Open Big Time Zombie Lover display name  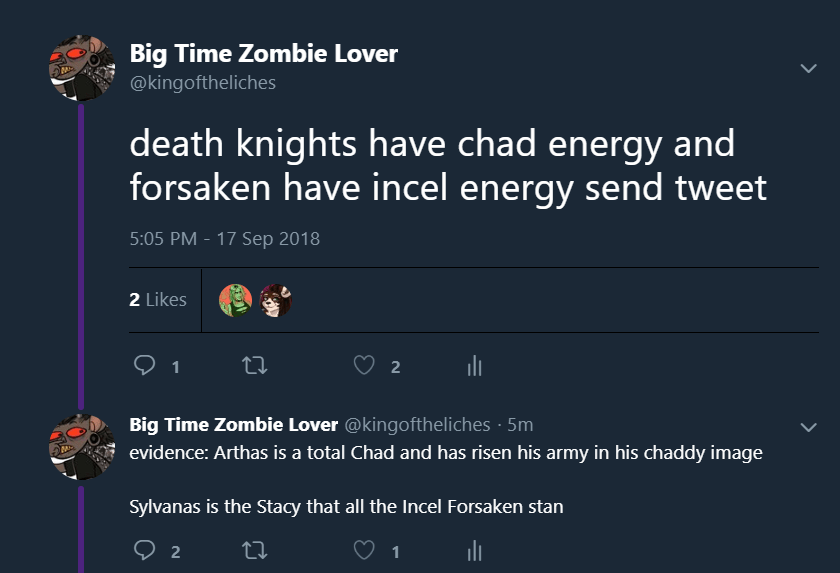[x=264, y=54]
